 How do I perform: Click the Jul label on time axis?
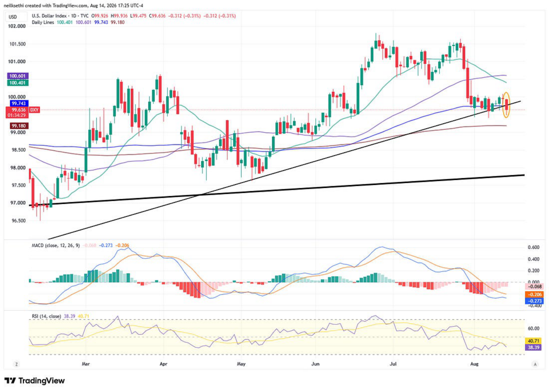click(393, 364)
